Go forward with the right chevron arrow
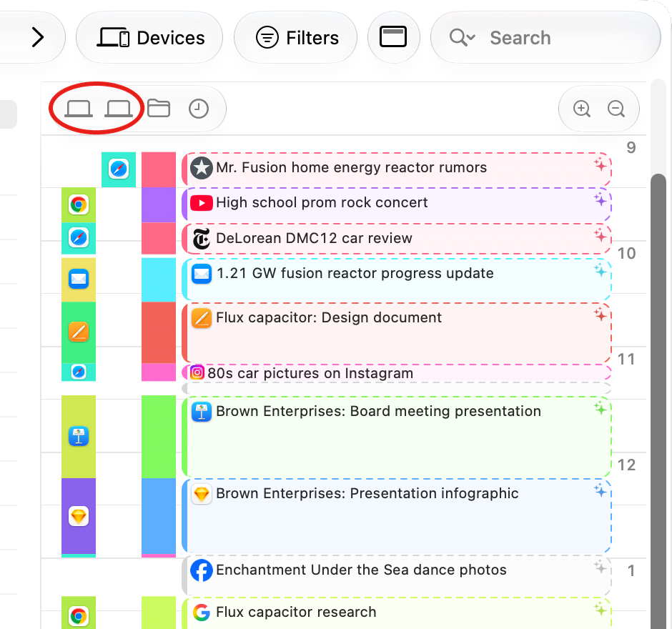 (38, 37)
